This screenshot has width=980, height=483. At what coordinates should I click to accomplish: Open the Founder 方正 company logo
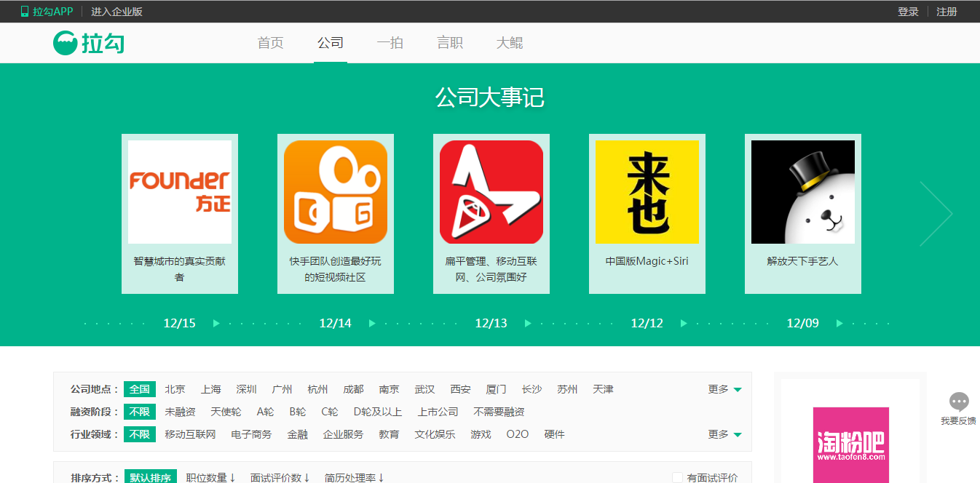[x=180, y=192]
